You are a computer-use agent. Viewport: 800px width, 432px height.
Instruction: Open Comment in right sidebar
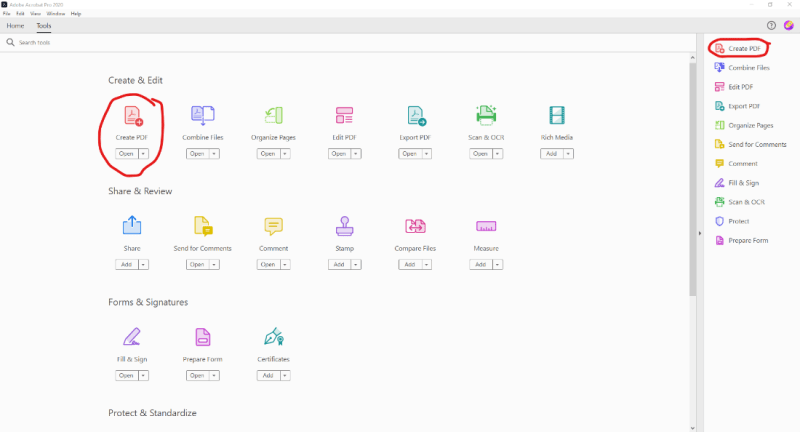pos(736,164)
